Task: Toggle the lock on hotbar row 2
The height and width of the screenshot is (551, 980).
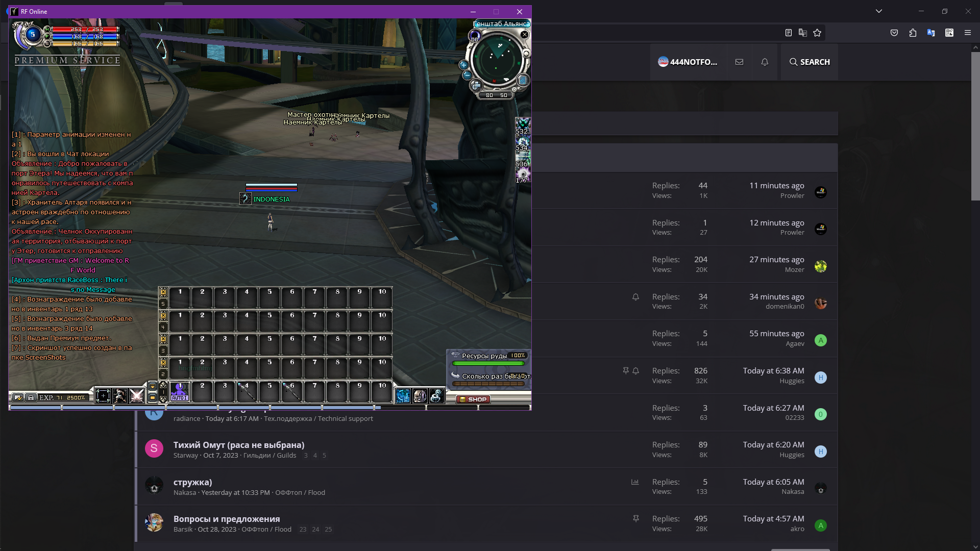Action: (163, 363)
